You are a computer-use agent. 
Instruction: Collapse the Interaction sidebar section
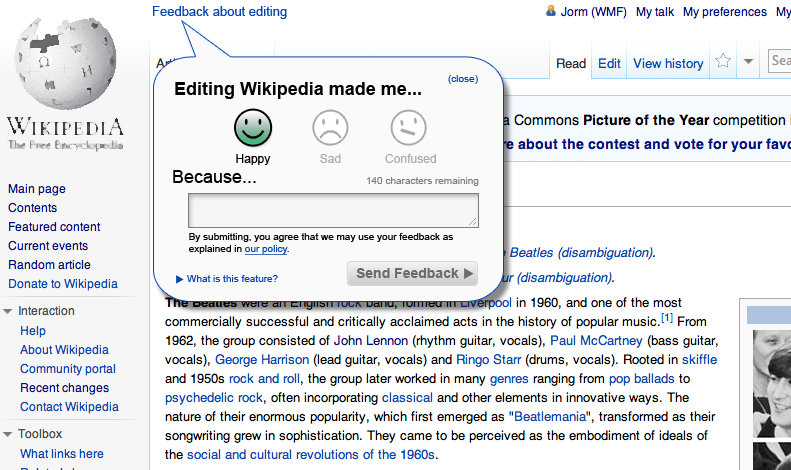(8, 311)
